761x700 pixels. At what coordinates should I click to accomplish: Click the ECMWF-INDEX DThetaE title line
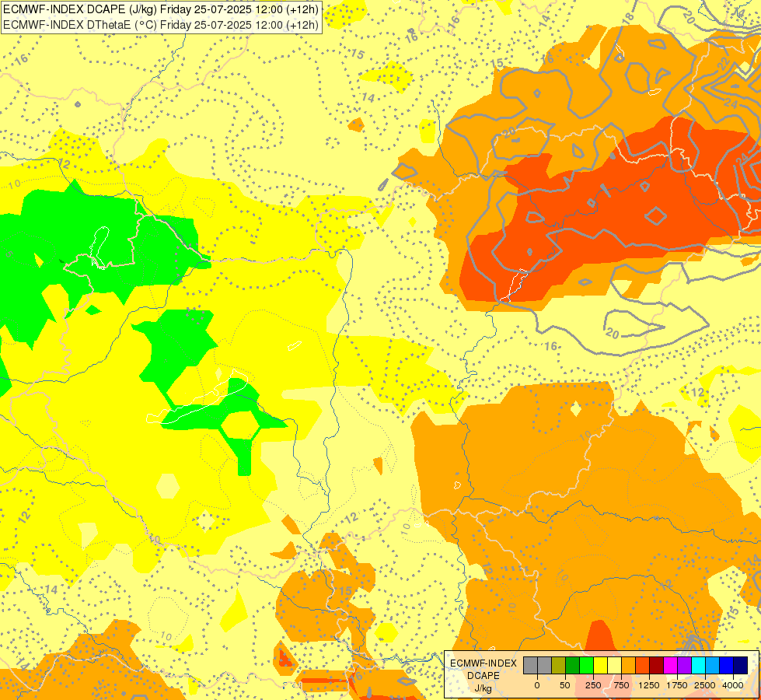161,24
